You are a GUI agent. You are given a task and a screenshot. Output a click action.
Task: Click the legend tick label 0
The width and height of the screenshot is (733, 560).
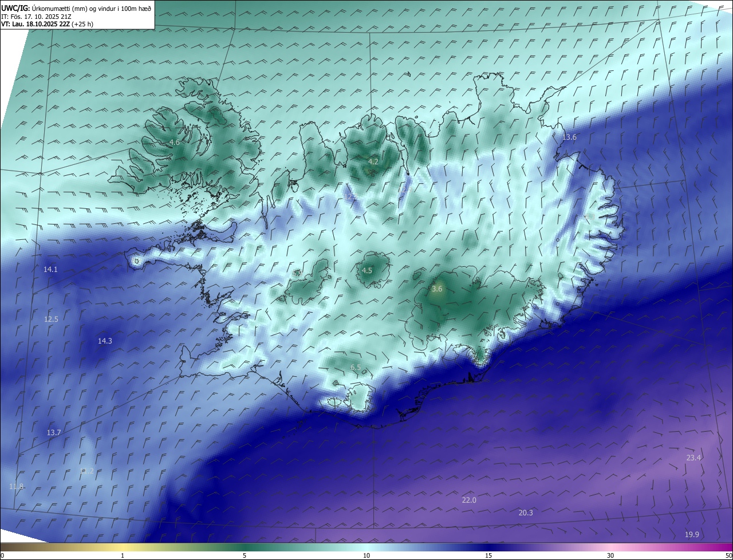coord(2,555)
